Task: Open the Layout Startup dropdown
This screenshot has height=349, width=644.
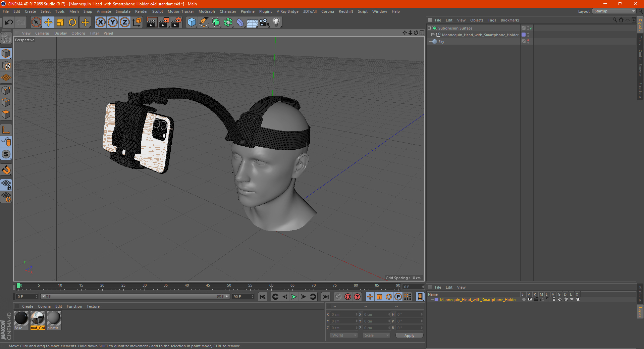Action: 614,11
